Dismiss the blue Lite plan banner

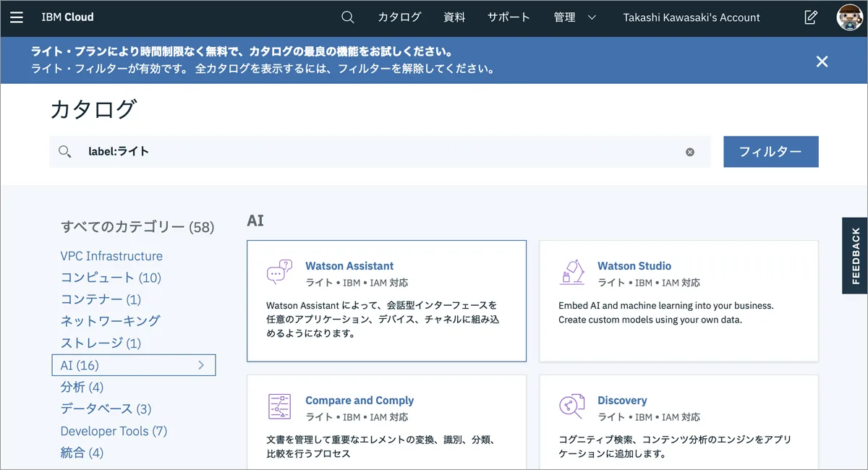tap(822, 61)
